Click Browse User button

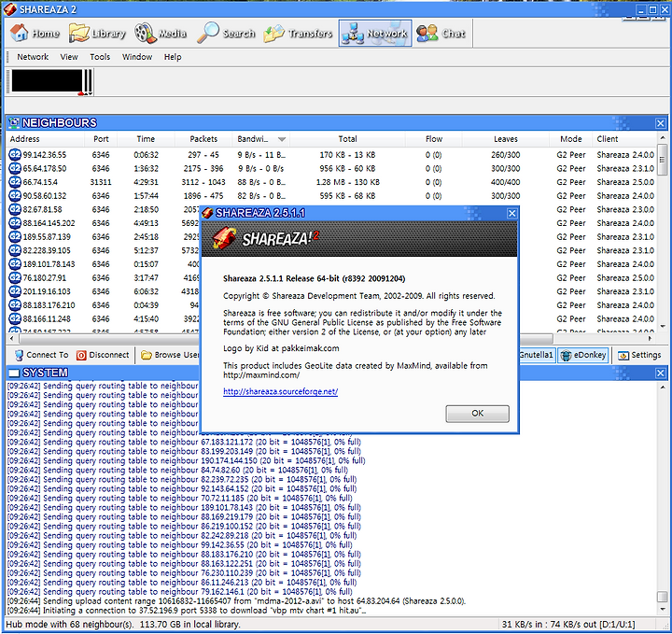[x=170, y=355]
